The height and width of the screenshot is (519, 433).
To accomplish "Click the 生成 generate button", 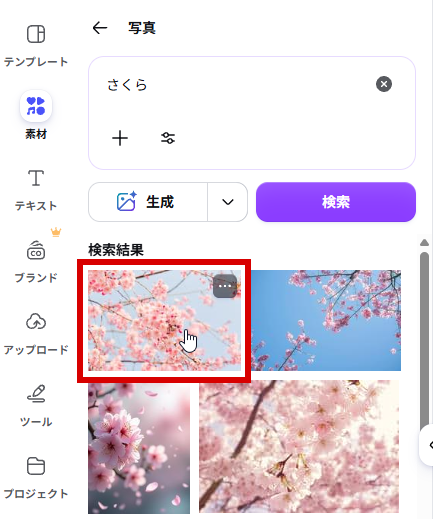I will (x=148, y=202).
